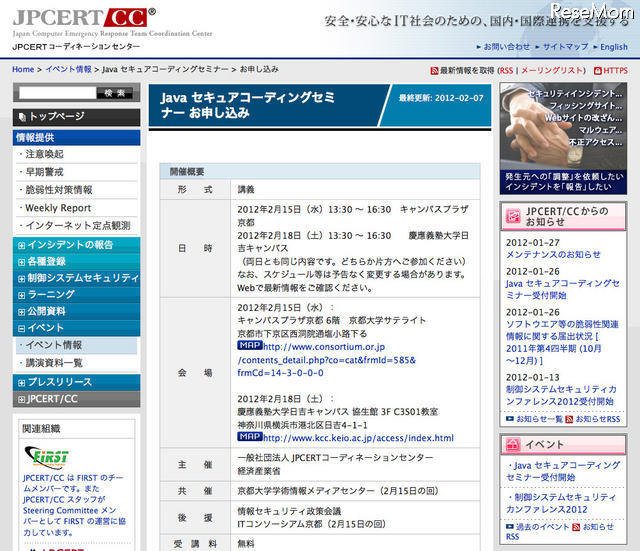
Task: Click the イベント section header icon in right sidebar
Action: click(512, 444)
